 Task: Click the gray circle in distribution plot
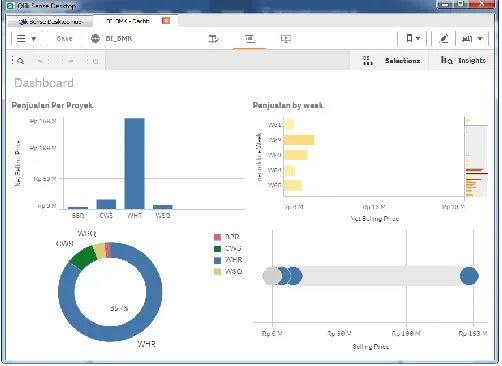pos(271,276)
